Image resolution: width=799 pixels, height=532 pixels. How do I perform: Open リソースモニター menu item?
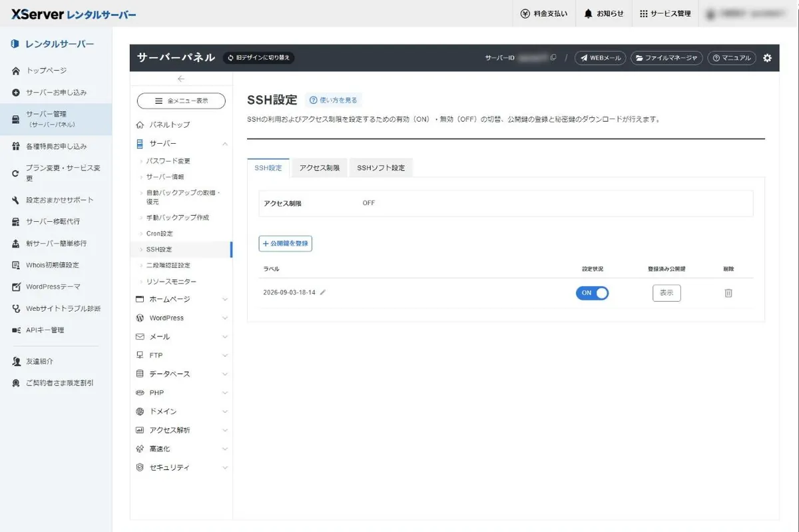click(172, 282)
